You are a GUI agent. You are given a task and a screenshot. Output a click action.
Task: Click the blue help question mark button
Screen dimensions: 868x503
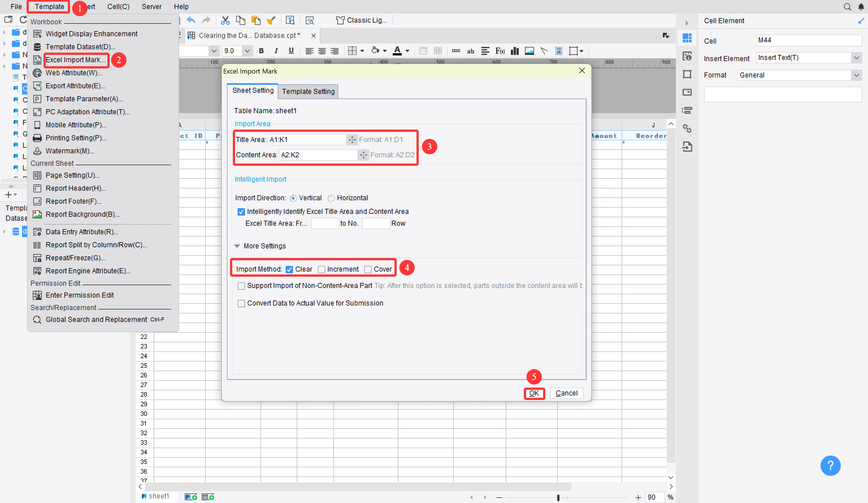point(830,465)
